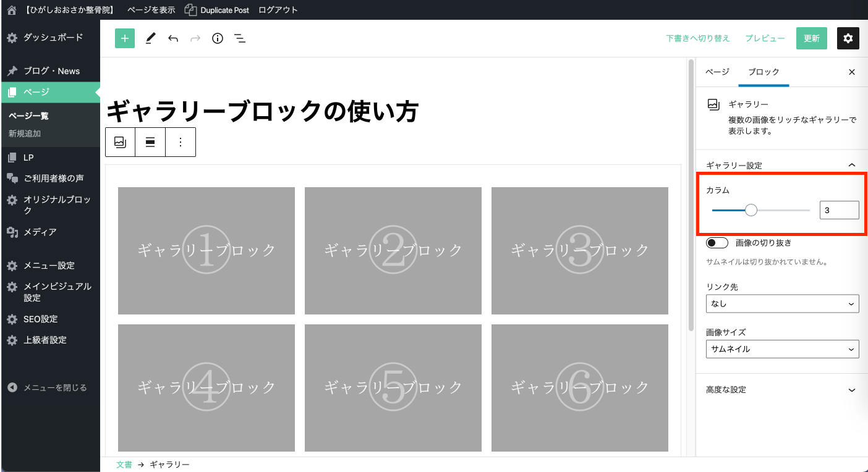The width and height of the screenshot is (868, 472).
Task: Open the settings gear in top right
Action: [848, 38]
